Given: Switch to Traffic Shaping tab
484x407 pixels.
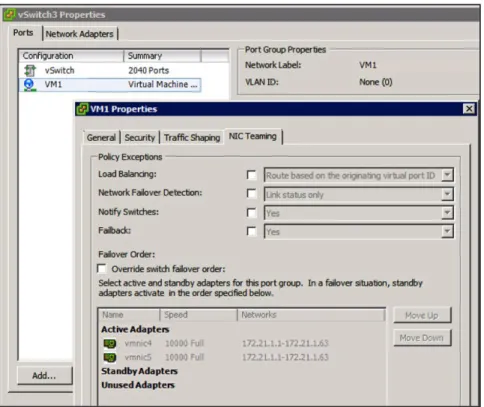Looking at the screenshot, I should [x=192, y=137].
